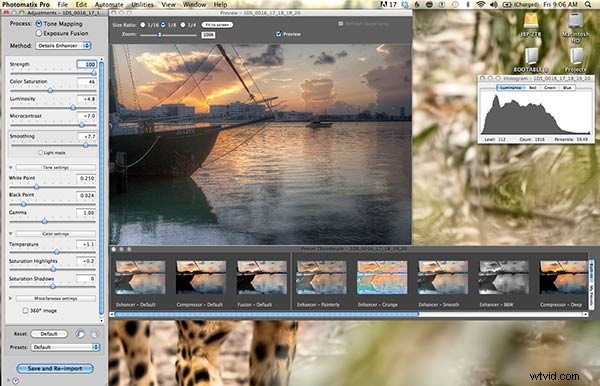Click the Adobe 17 menu bar icon

tap(389, 4)
